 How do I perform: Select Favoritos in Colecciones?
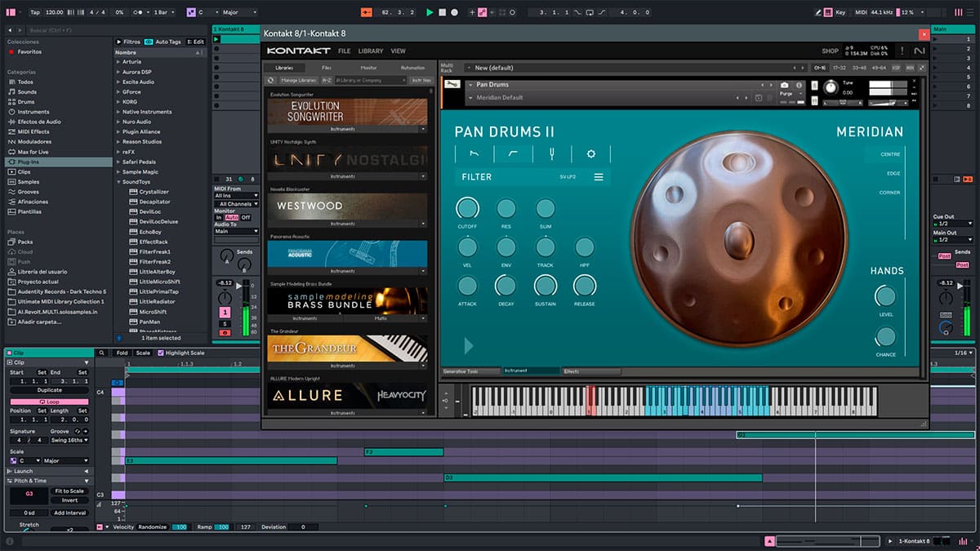(x=30, y=51)
